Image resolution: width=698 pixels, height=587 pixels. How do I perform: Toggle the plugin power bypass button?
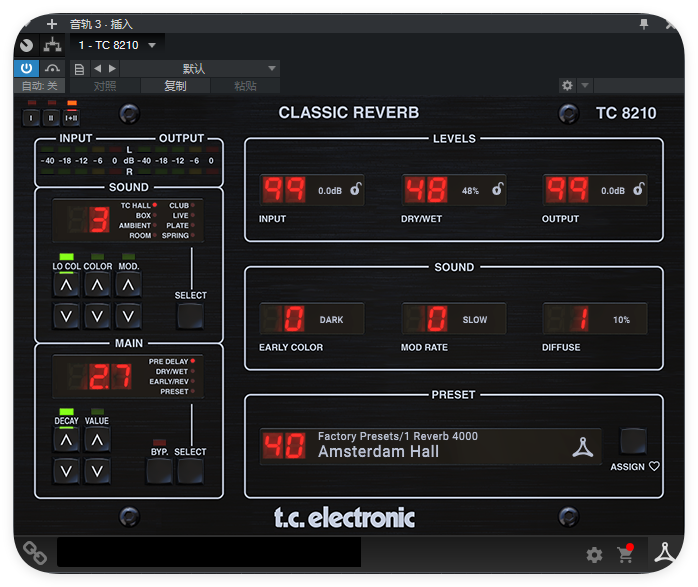[26, 69]
